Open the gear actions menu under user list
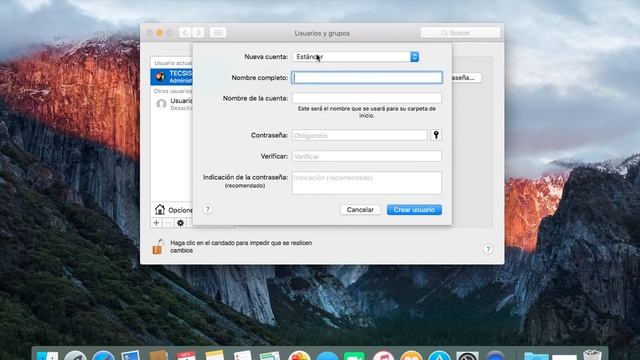The height and width of the screenshot is (360, 640). click(180, 223)
